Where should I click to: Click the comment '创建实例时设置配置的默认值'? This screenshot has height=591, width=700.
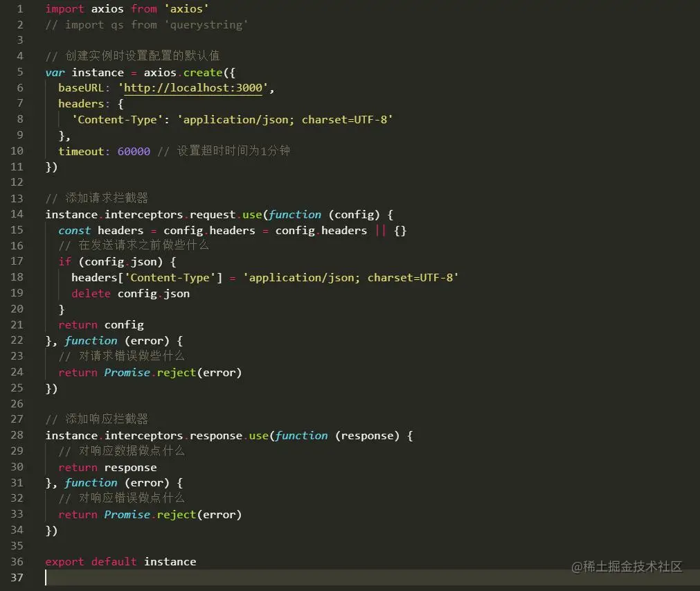pyautogui.click(x=143, y=56)
